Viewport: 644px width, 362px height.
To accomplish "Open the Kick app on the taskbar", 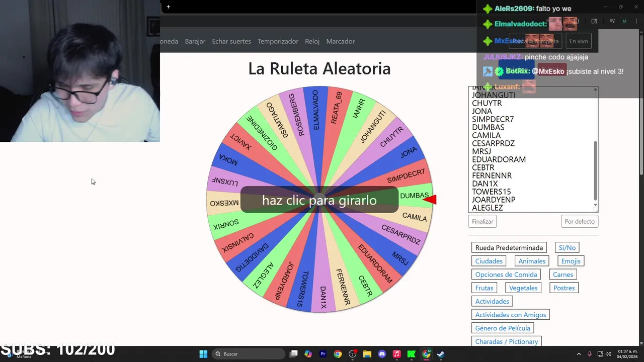I will 411,354.
